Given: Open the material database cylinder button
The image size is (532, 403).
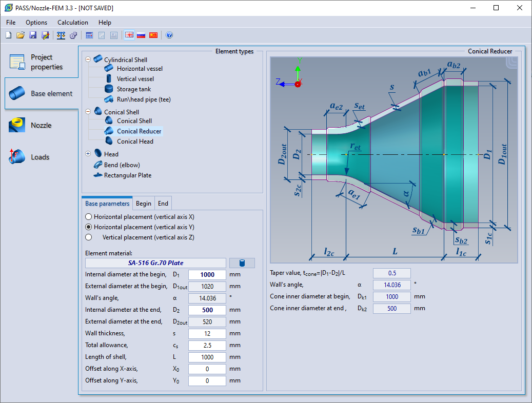Looking at the screenshot, I should tap(242, 263).
